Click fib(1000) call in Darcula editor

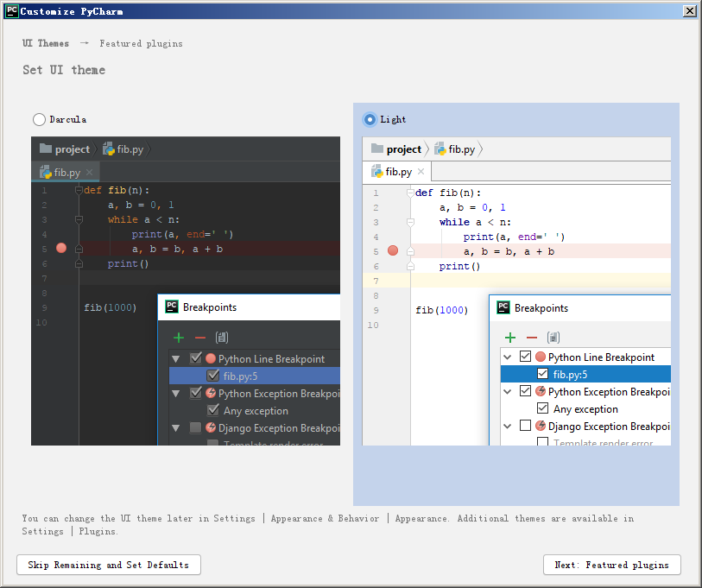(x=111, y=307)
